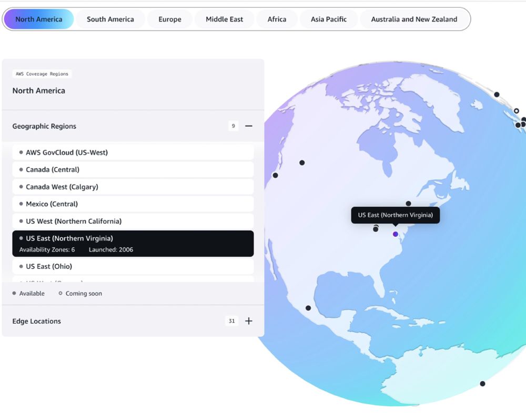This screenshot has height=420, width=526.
Task: Select the North America tab
Action: point(38,19)
